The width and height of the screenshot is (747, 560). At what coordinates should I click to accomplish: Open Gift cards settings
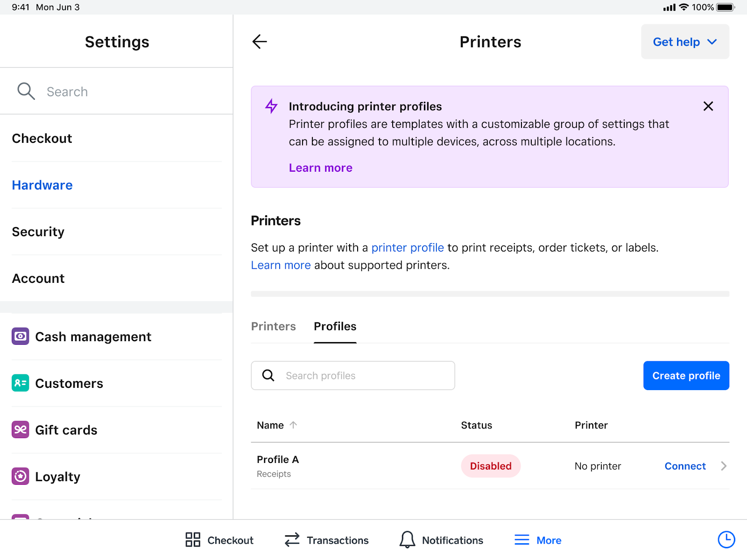pyautogui.click(x=66, y=430)
